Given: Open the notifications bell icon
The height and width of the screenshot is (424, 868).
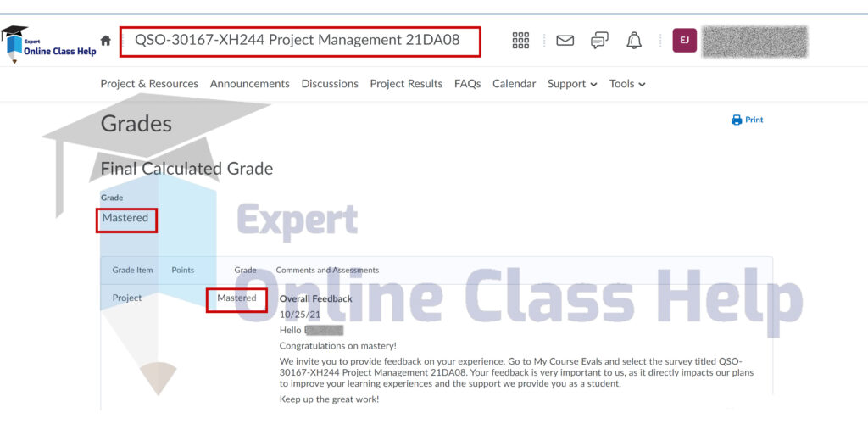Looking at the screenshot, I should pyautogui.click(x=634, y=41).
